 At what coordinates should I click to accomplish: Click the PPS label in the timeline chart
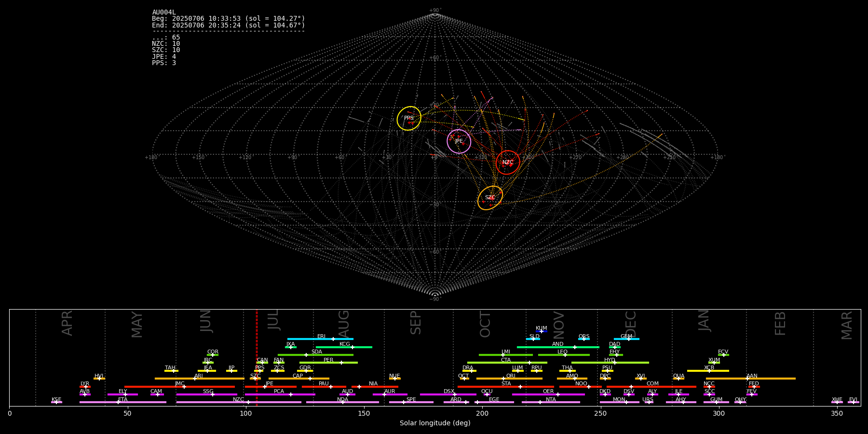tap(260, 368)
